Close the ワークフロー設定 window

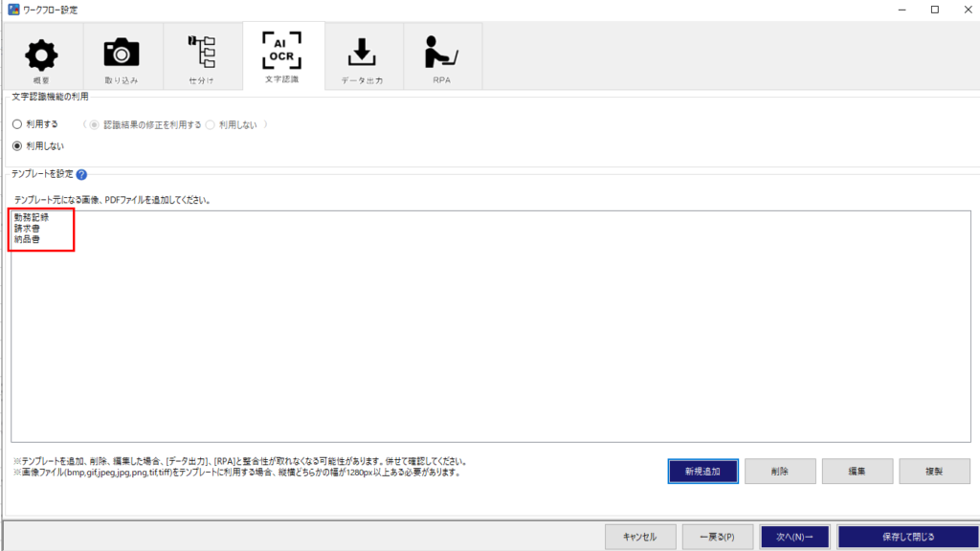click(x=968, y=10)
